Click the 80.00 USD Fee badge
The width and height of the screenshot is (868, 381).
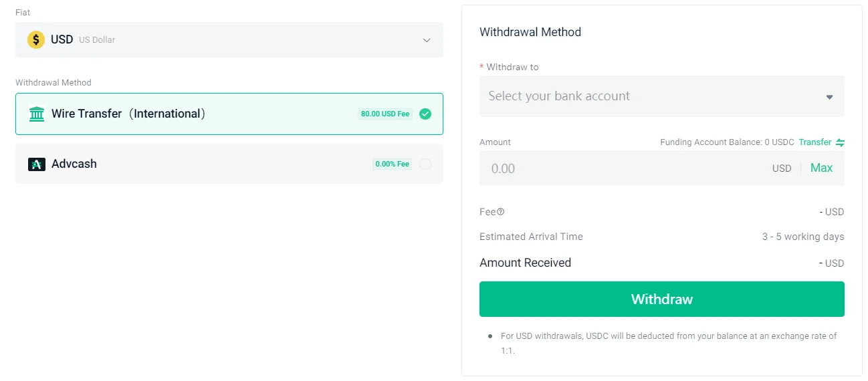coord(385,114)
